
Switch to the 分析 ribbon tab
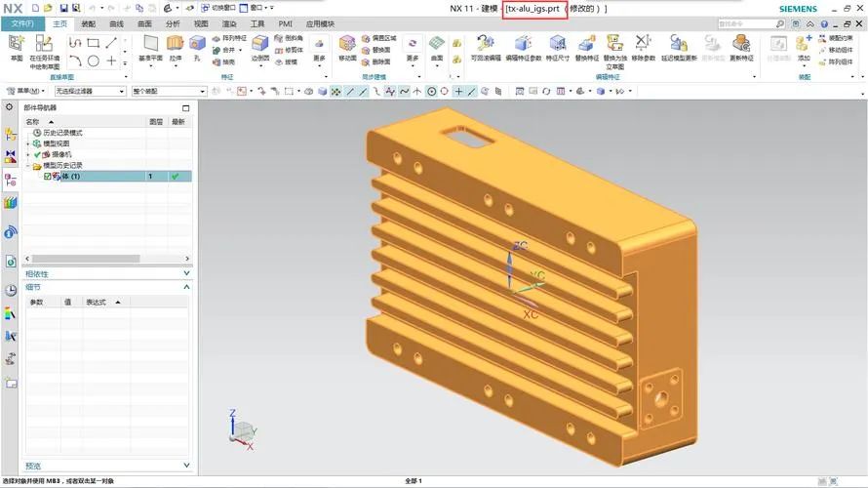coord(172,23)
